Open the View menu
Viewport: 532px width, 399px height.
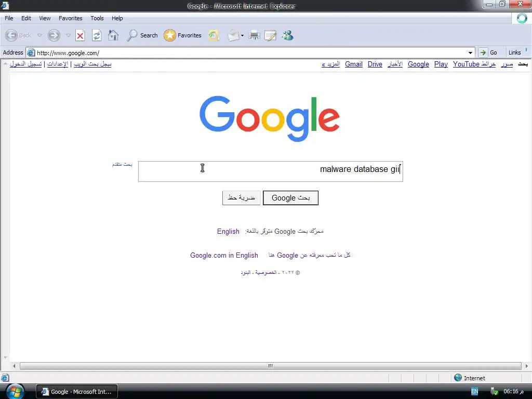(x=45, y=18)
